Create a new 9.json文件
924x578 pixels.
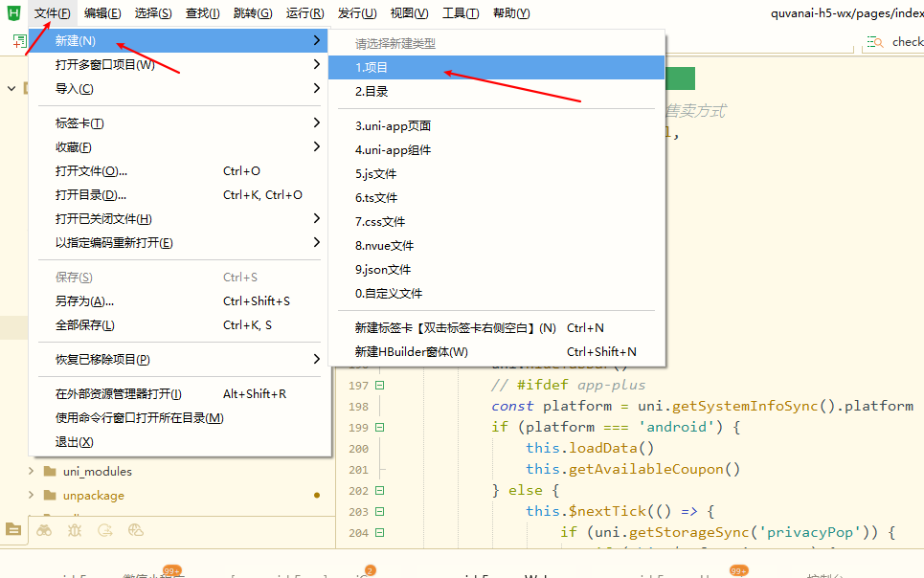496,269
